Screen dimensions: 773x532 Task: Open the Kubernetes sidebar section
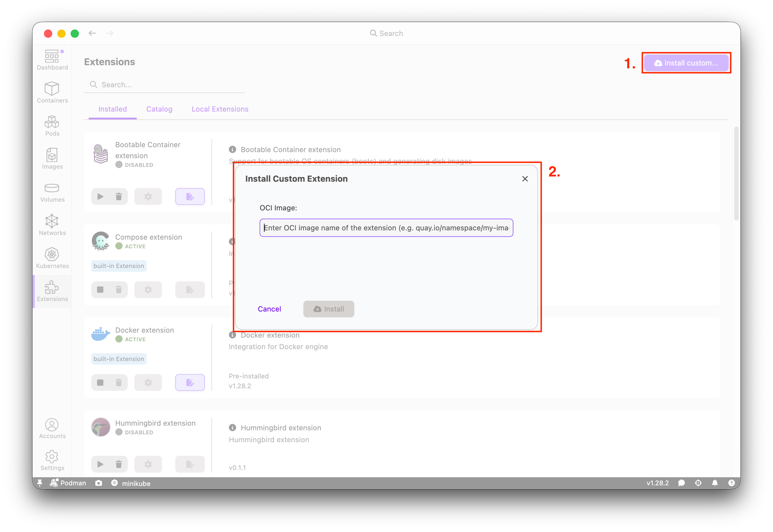tap(52, 258)
